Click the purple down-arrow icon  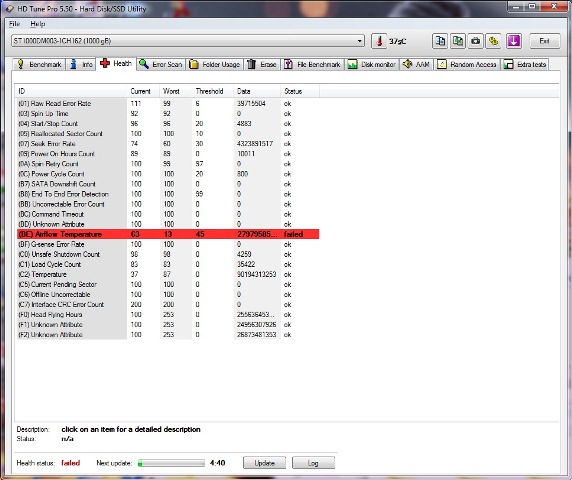(x=514, y=41)
